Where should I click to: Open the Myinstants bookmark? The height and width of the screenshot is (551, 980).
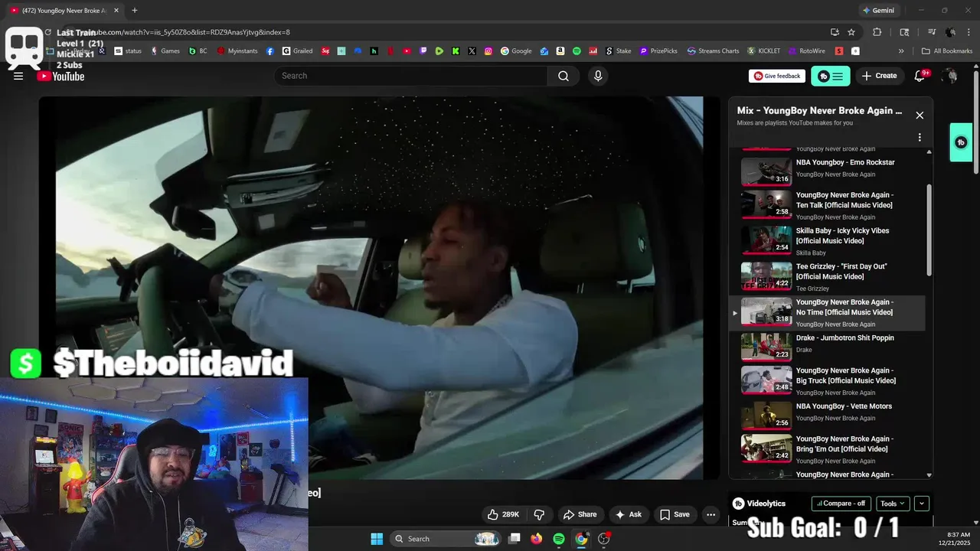tap(237, 51)
